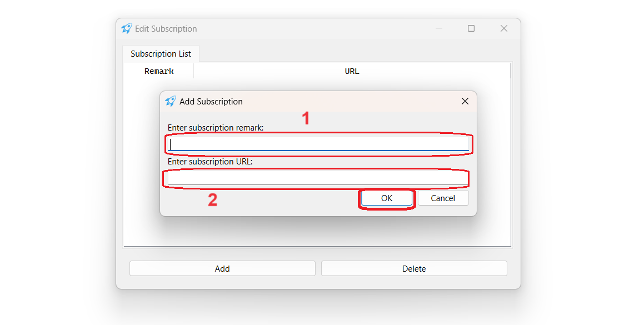The width and height of the screenshot is (644, 325).
Task: Focus the subscription remark input field
Action: 319,144
